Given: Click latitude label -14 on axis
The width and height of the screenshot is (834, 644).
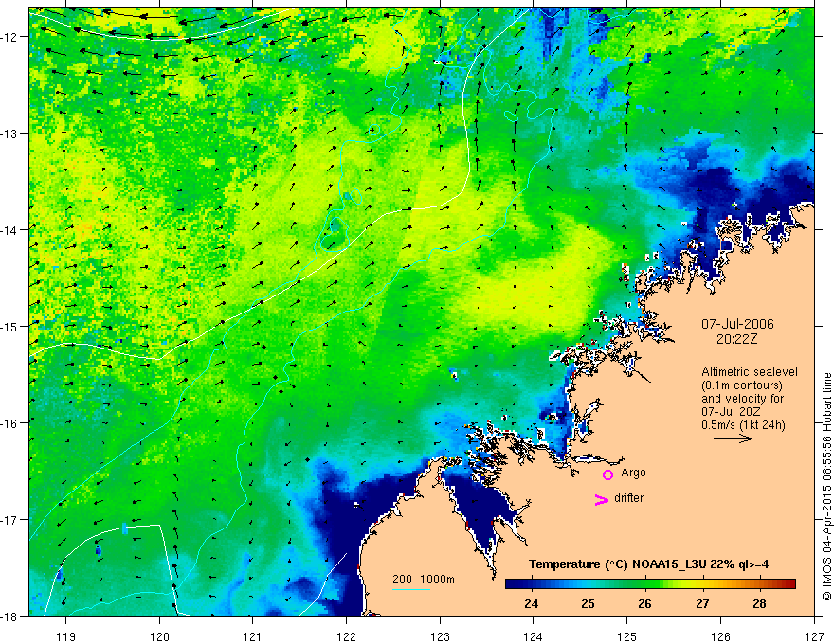Looking at the screenshot, I should (10, 230).
